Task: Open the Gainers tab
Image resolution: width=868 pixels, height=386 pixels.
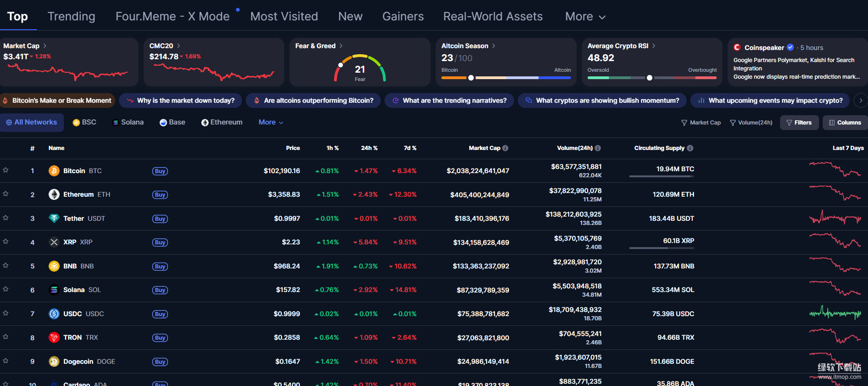Action: (403, 17)
